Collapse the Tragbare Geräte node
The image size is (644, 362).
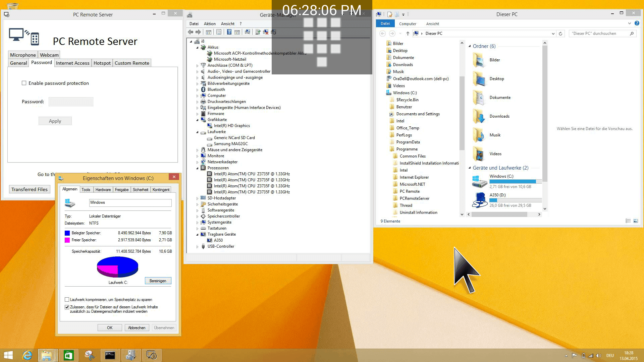(x=197, y=234)
